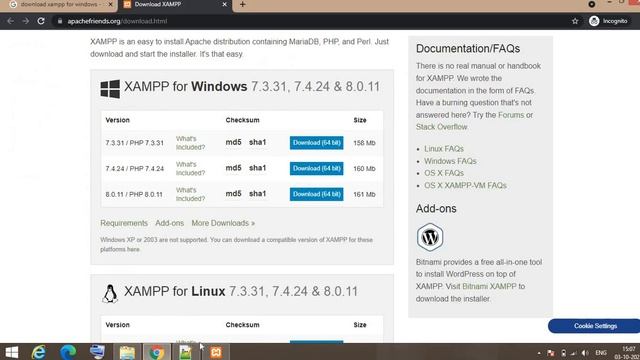Click 'here' link for XP-compatible XAMPP
The image size is (640, 360).
(133, 249)
